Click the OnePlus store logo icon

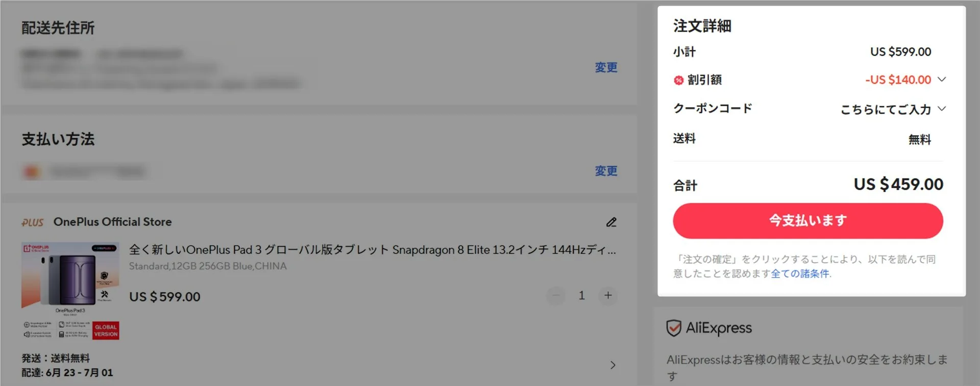pos(32,222)
